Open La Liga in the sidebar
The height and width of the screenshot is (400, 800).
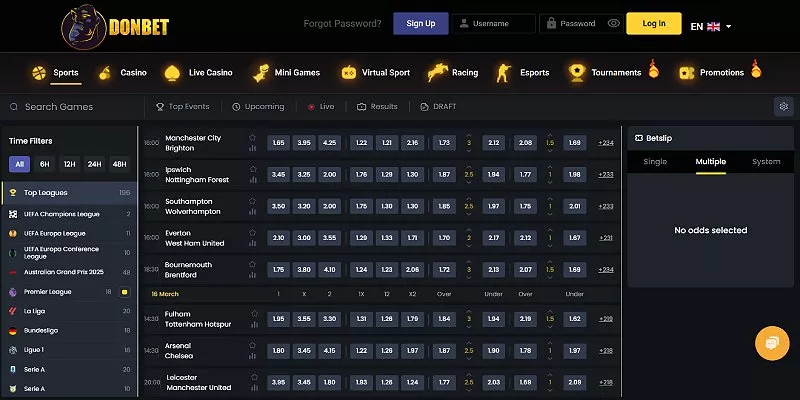pos(69,311)
